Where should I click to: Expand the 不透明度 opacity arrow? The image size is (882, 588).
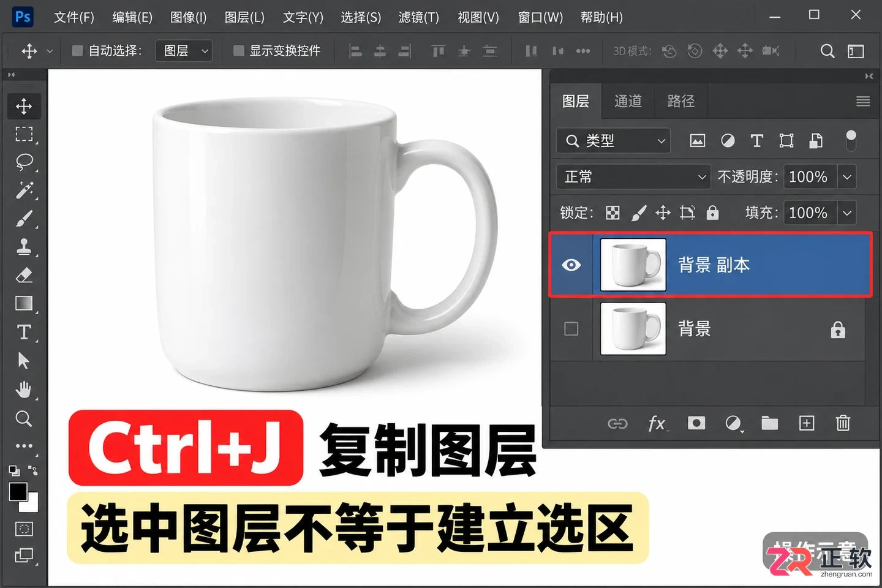click(846, 177)
